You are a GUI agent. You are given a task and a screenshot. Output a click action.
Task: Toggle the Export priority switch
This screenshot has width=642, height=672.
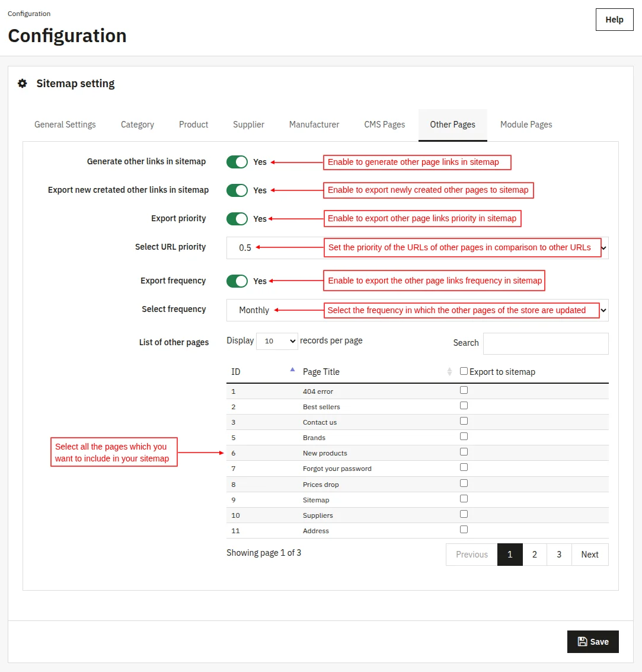tap(237, 219)
